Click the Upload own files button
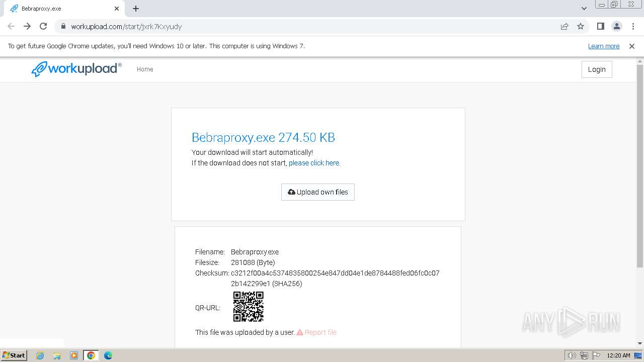Viewport: 644px width, 362px height. (318, 192)
